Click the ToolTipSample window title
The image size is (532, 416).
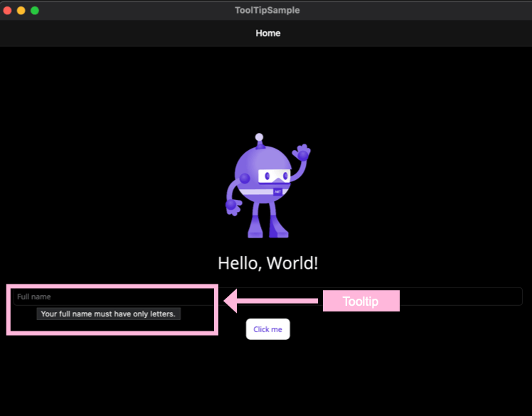coord(267,10)
